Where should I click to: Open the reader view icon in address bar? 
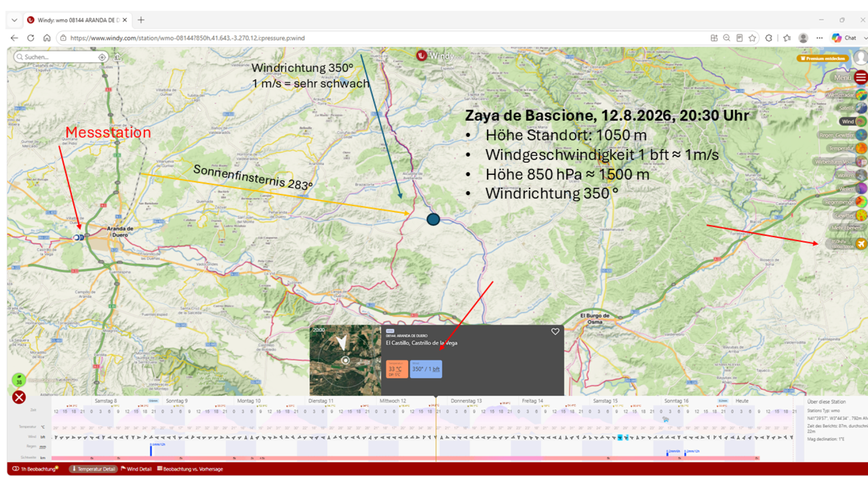740,38
